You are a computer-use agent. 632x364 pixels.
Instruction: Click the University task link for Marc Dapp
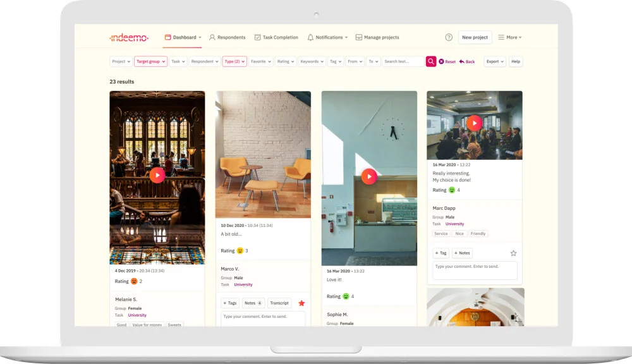454,224
